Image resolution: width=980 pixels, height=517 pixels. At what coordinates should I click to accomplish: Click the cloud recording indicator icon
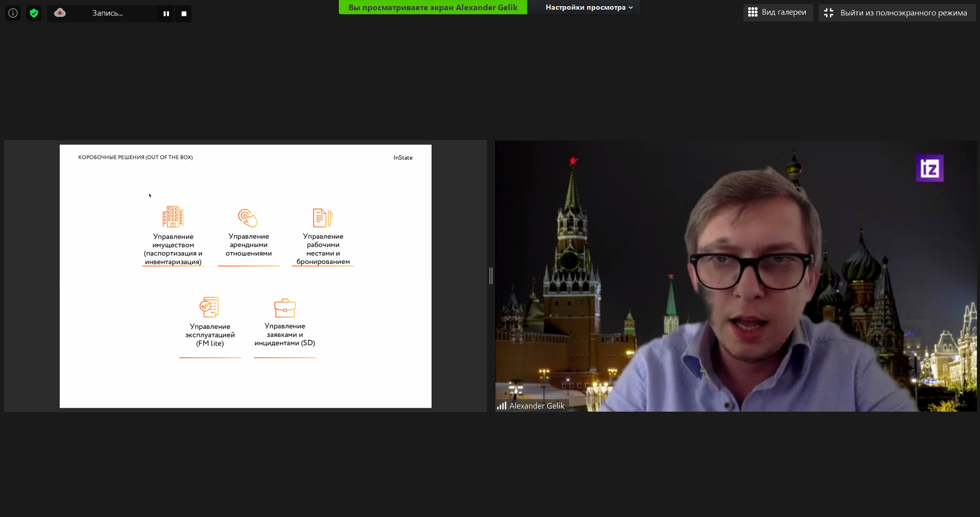(60, 13)
